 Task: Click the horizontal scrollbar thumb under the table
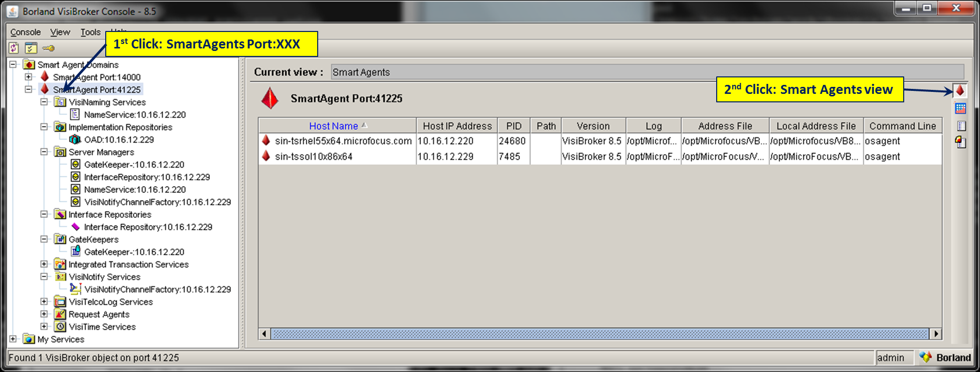(x=600, y=334)
